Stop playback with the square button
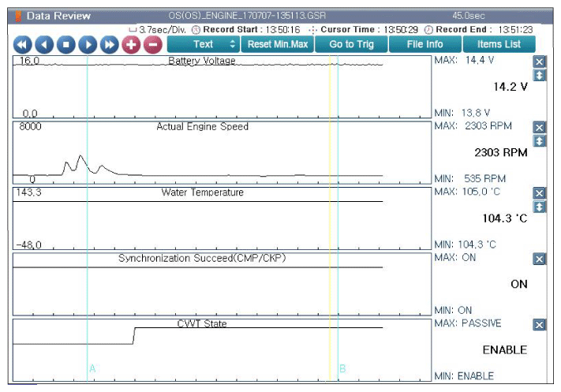Screen dimensions: 561x392 65,45
